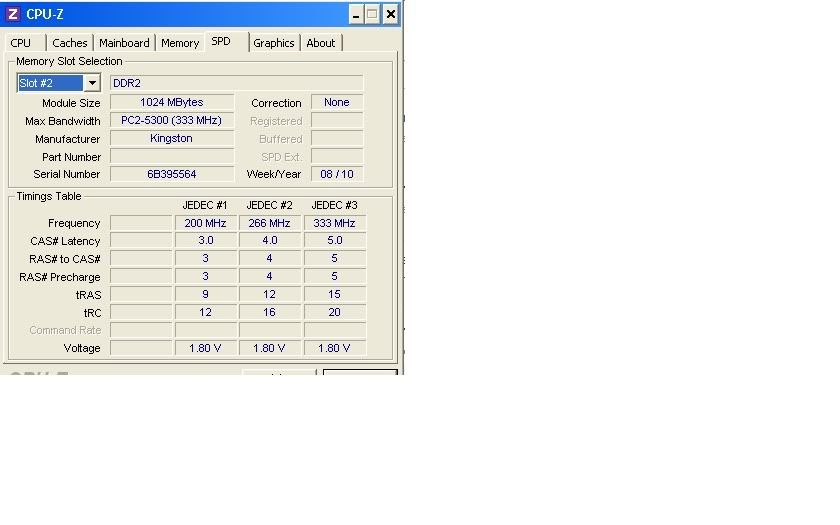Open the About tab

pos(321,43)
